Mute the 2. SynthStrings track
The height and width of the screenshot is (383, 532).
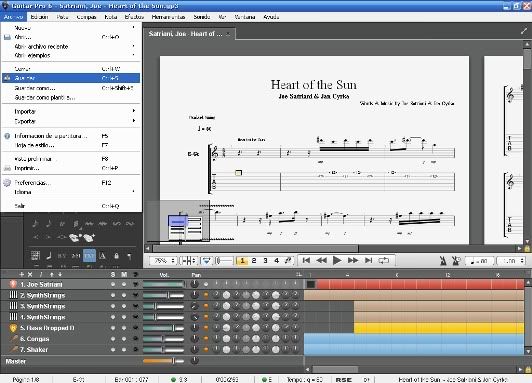tap(124, 295)
